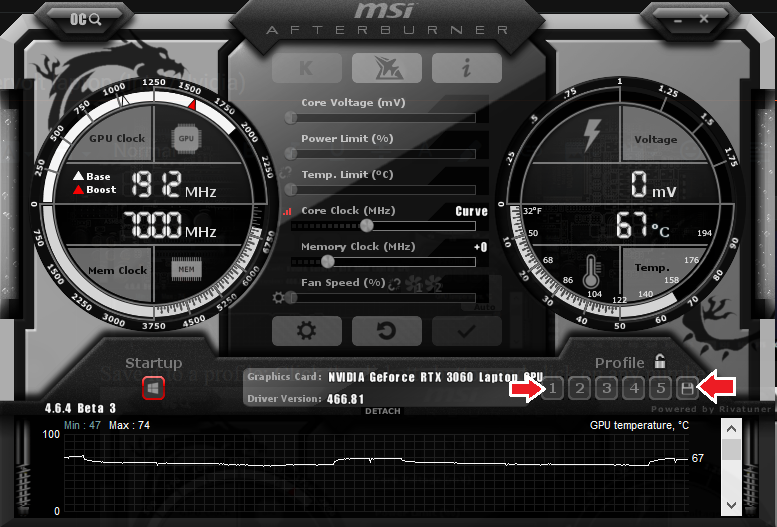Click the DETACH monitor button
Screen dimensions: 777x527
tap(383, 411)
